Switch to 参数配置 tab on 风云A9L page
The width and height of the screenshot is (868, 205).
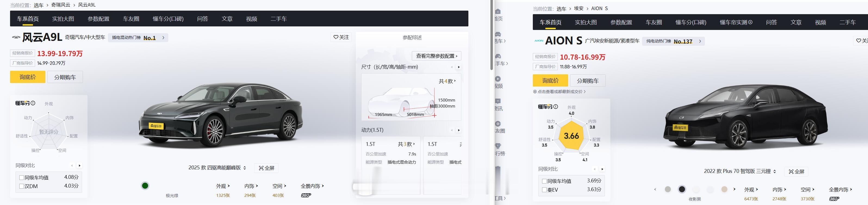[98, 19]
